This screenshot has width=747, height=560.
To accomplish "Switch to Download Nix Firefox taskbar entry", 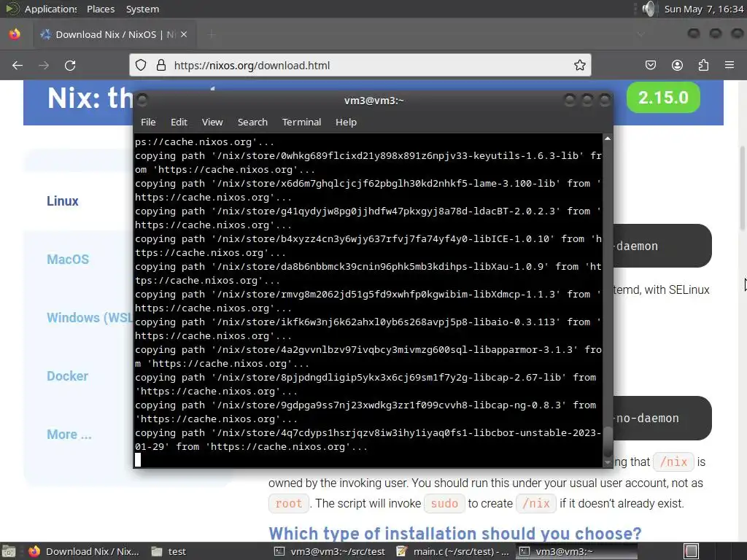I will coord(84,551).
